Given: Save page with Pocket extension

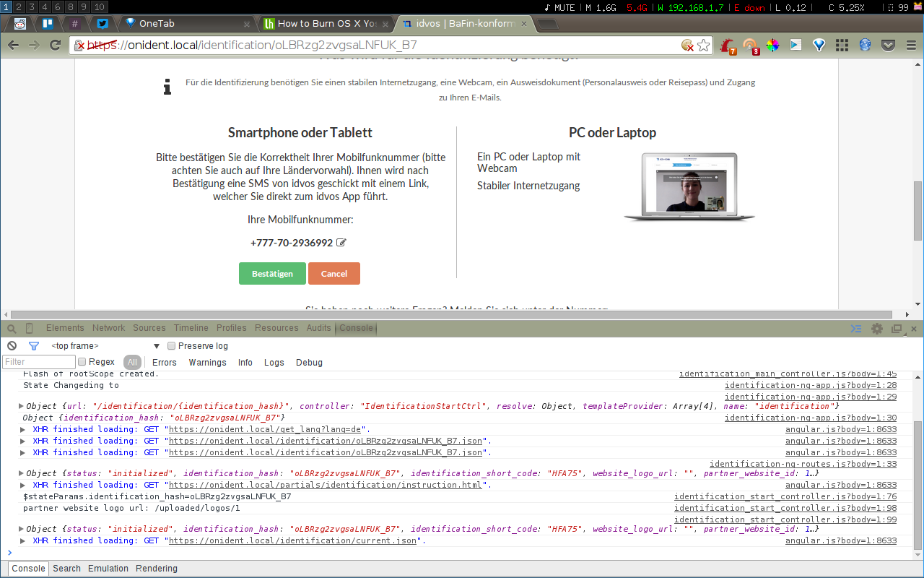Looking at the screenshot, I should pyautogui.click(x=889, y=45).
